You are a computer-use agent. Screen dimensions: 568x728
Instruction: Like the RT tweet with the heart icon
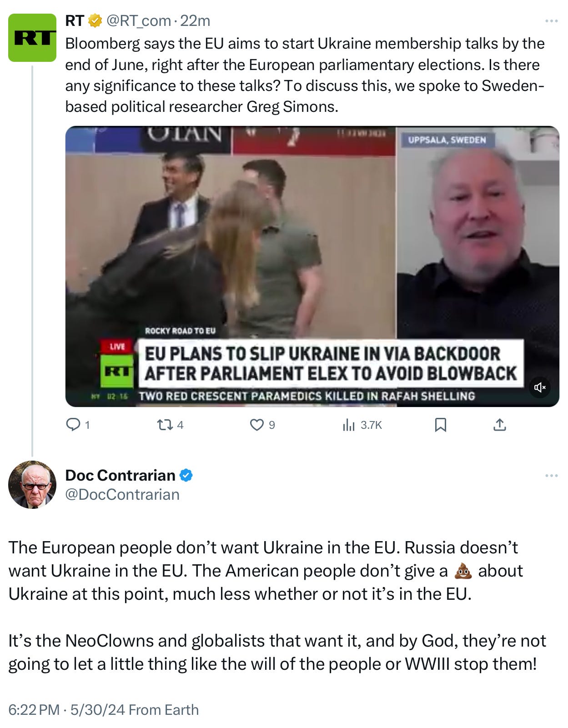pyautogui.click(x=257, y=425)
